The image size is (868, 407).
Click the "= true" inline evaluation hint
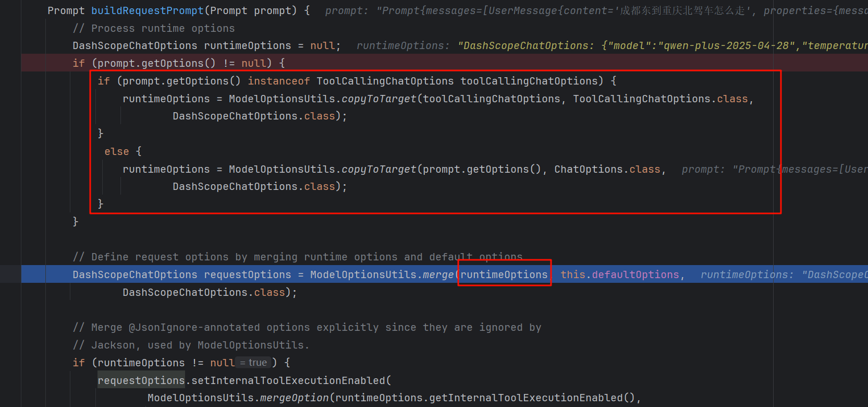point(253,362)
